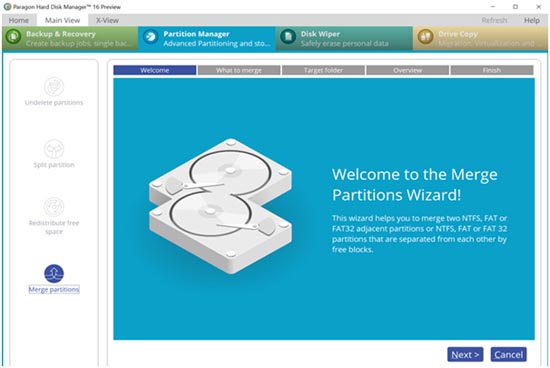Select the Overview wizard step
The height and width of the screenshot is (368, 550).
pos(408,70)
